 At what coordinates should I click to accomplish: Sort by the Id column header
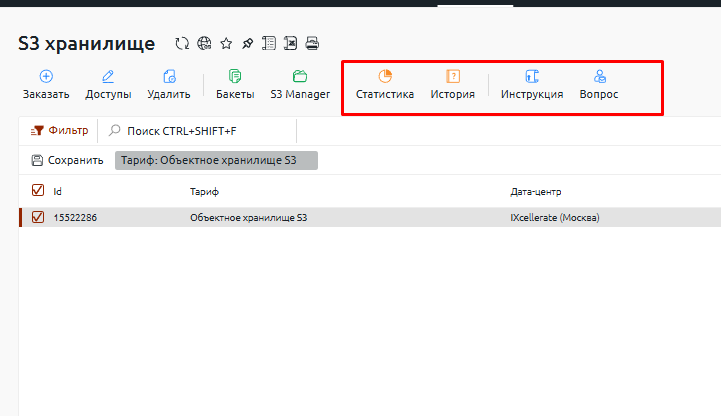(x=57, y=192)
